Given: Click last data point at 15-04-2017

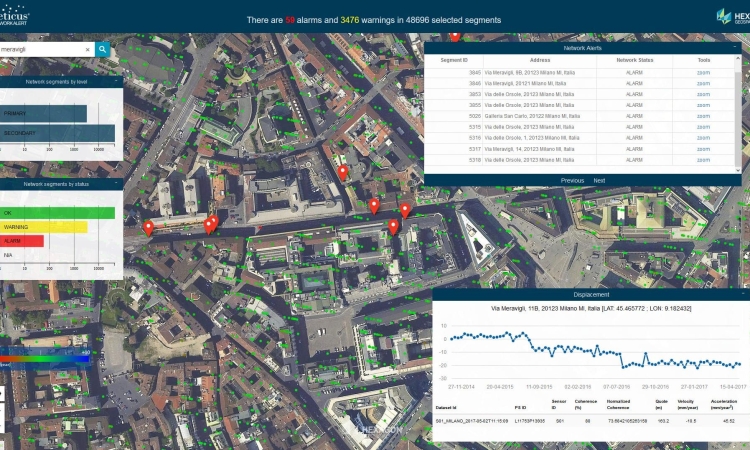Looking at the screenshot, I should tap(739, 364).
